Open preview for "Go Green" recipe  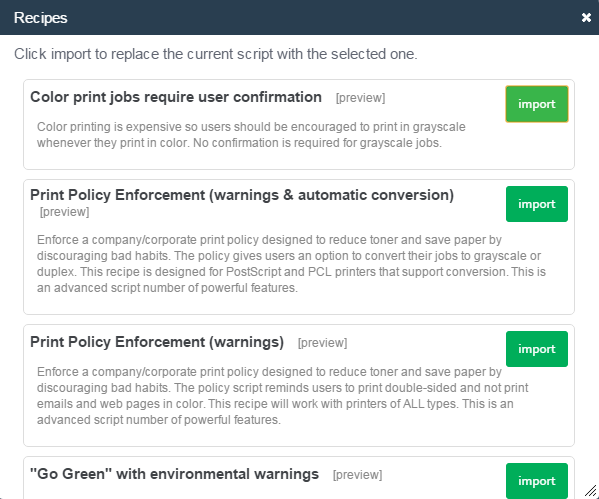coord(357,475)
